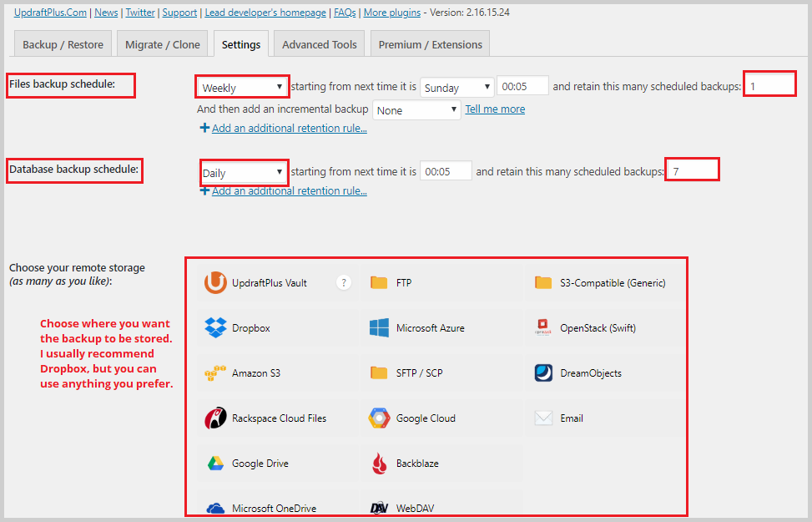This screenshot has height=522, width=812.
Task: Select the UpdraftPlus Vault storage icon
Action: pyautogui.click(x=215, y=282)
